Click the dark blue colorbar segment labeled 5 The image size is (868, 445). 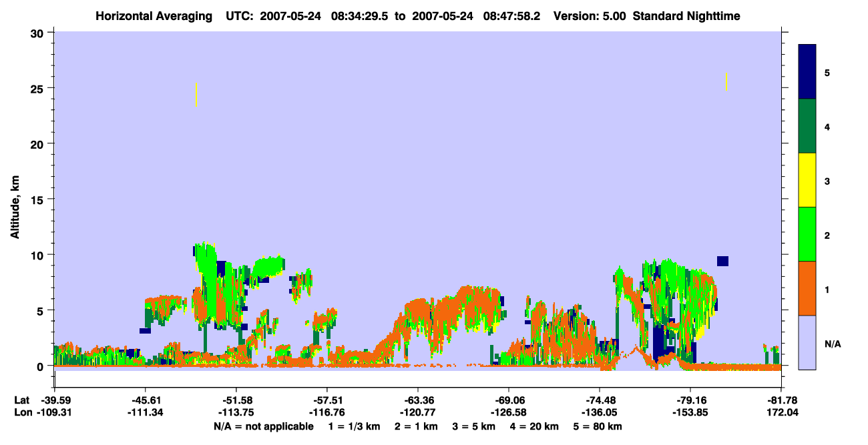807,72
